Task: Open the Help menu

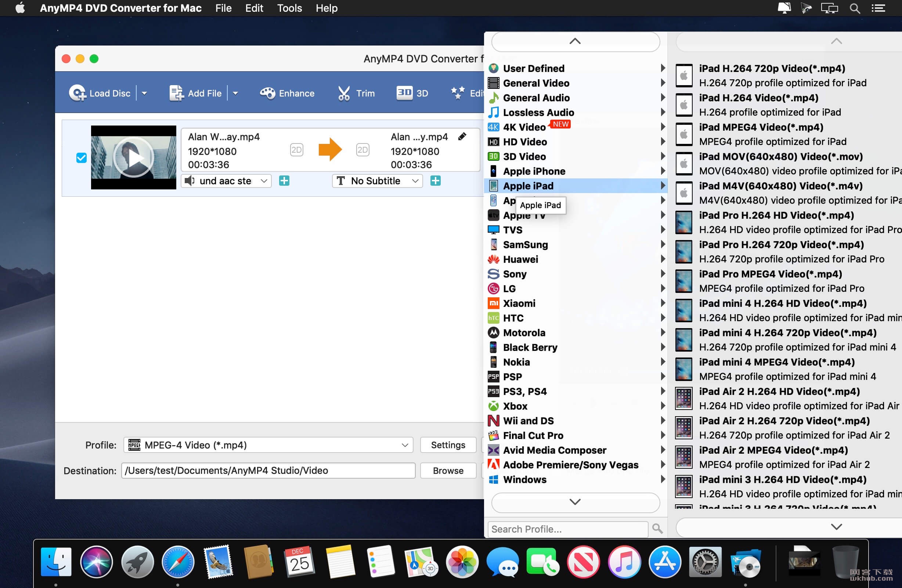Action: click(x=326, y=8)
